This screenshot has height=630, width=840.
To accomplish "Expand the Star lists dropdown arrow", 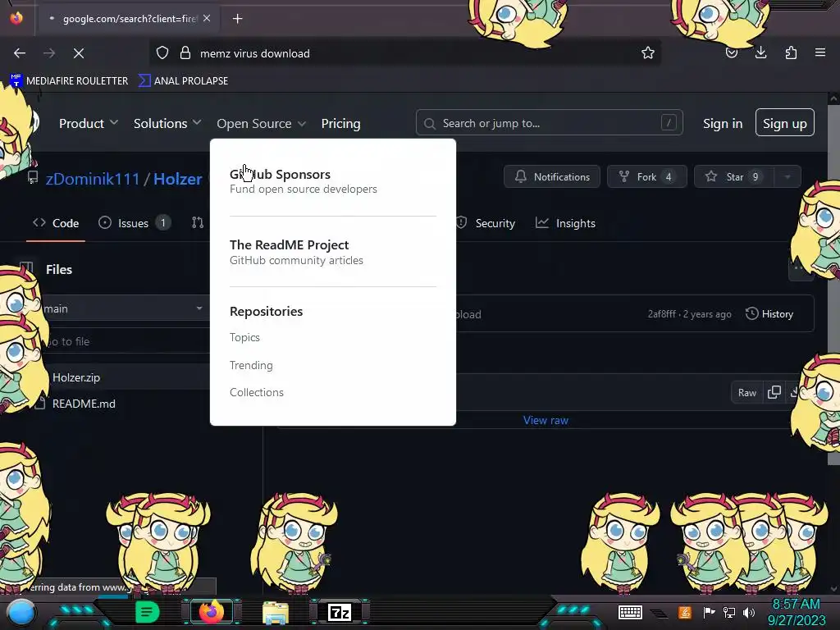I will 787,177.
